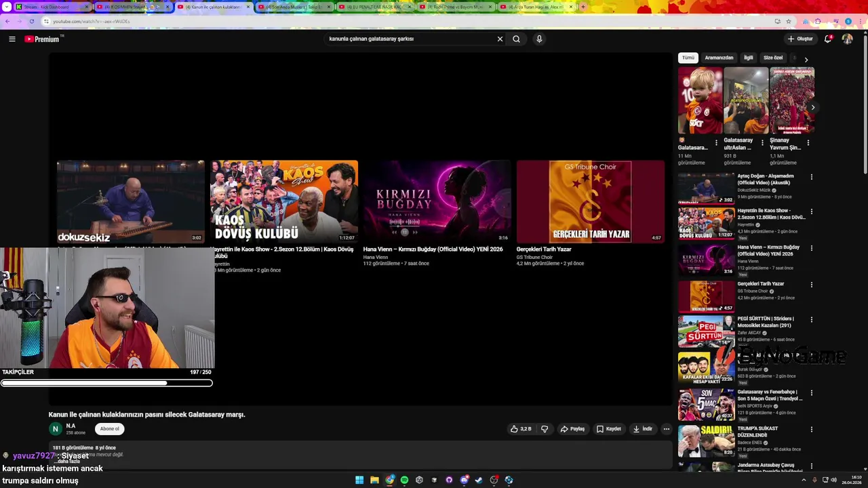Advance Shorts shelf with next arrow
The width and height of the screenshot is (868, 488).
(x=812, y=107)
